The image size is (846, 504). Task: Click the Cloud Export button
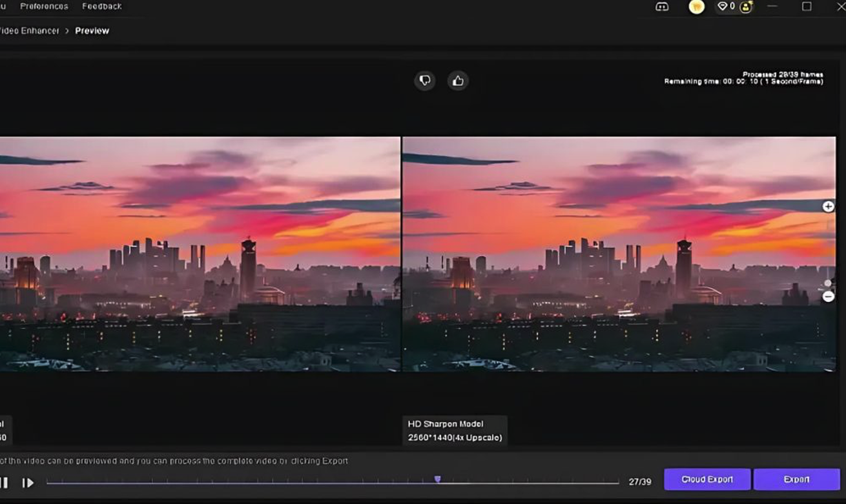(x=707, y=479)
